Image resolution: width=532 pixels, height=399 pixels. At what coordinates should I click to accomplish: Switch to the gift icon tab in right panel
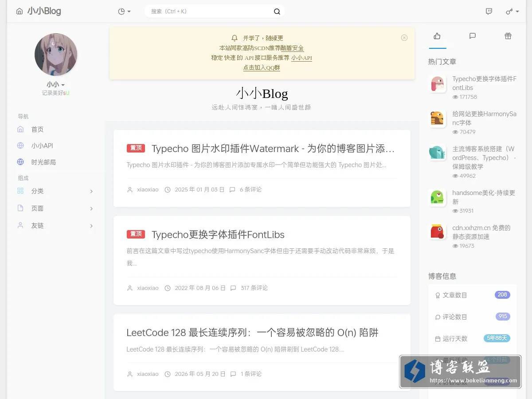pos(508,36)
